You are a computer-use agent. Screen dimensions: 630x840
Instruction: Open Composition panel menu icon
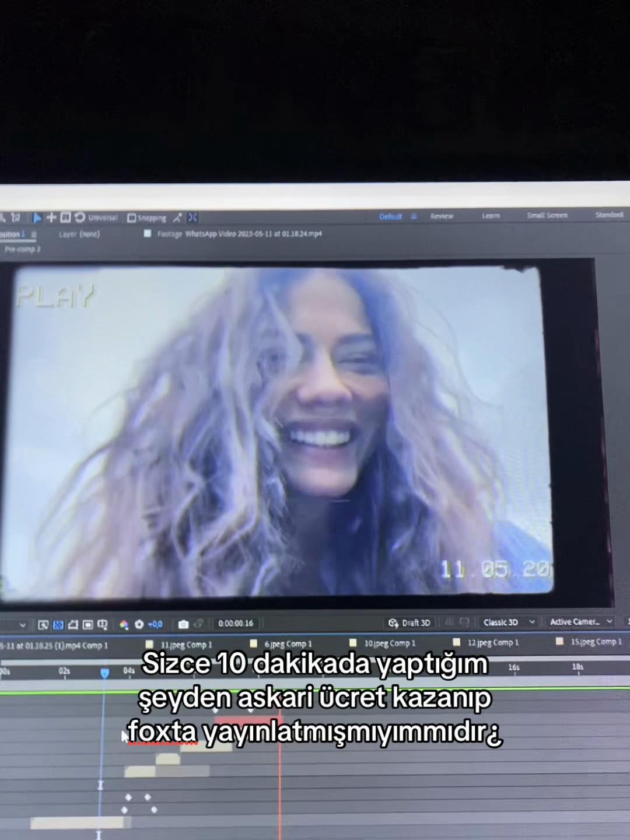coord(34,235)
